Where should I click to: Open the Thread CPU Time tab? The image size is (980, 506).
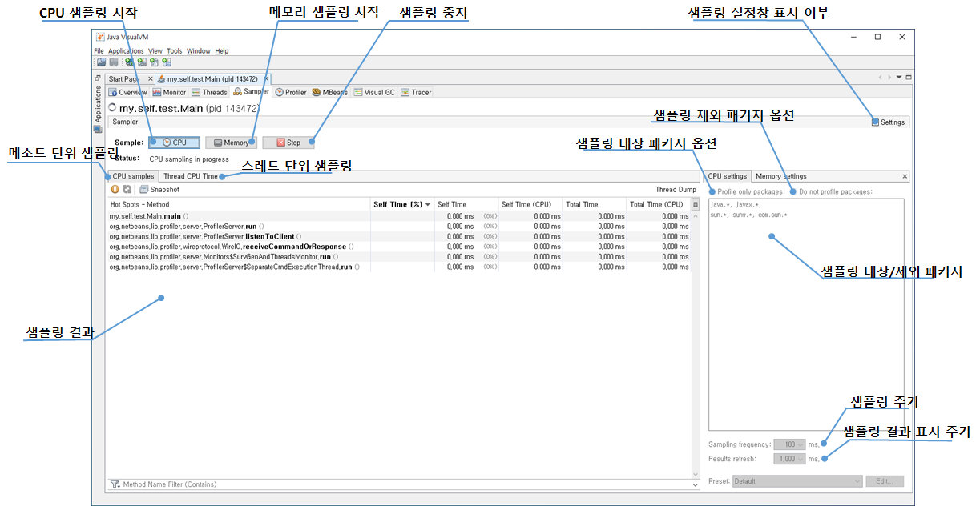pyautogui.click(x=191, y=176)
